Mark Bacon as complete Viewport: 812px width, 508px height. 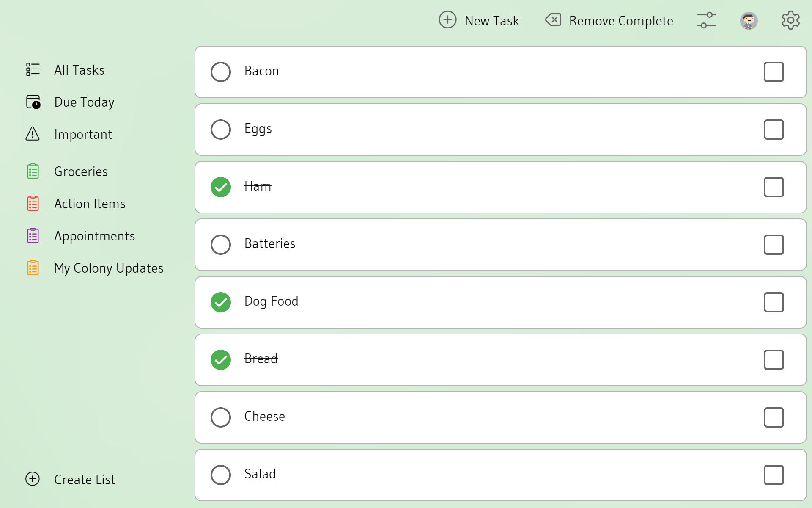(221, 72)
